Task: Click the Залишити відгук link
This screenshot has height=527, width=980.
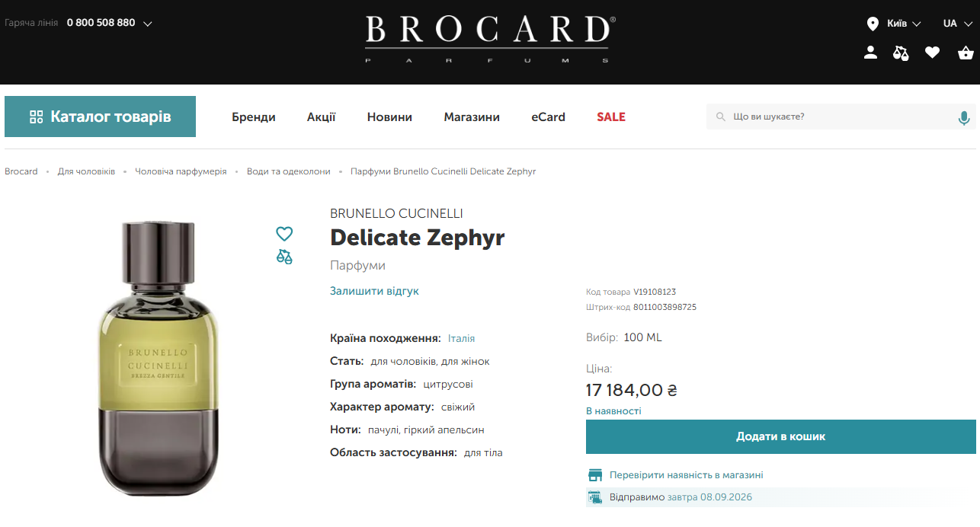Action: coord(374,291)
